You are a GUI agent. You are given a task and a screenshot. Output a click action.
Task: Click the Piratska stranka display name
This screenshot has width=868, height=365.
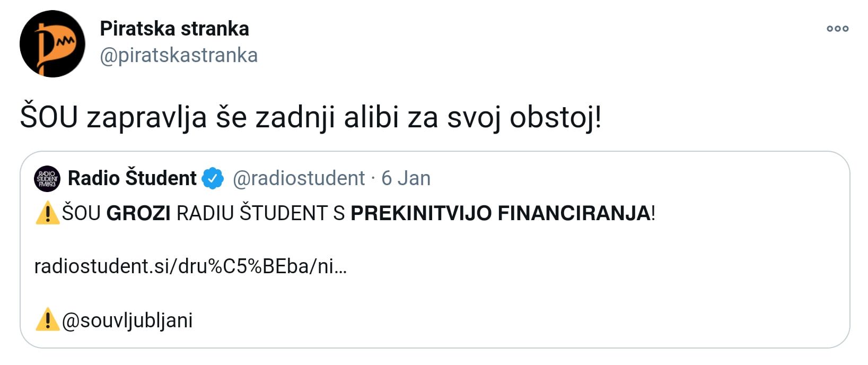(175, 29)
